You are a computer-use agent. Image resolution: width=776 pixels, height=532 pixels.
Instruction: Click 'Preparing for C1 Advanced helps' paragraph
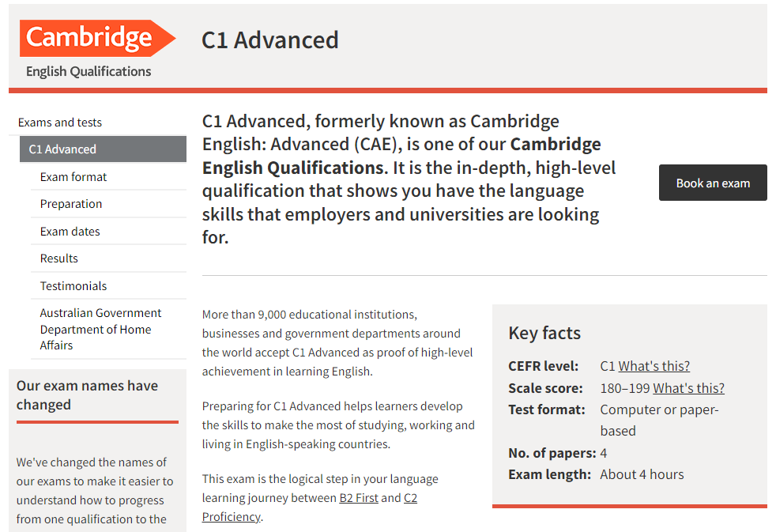click(338, 425)
